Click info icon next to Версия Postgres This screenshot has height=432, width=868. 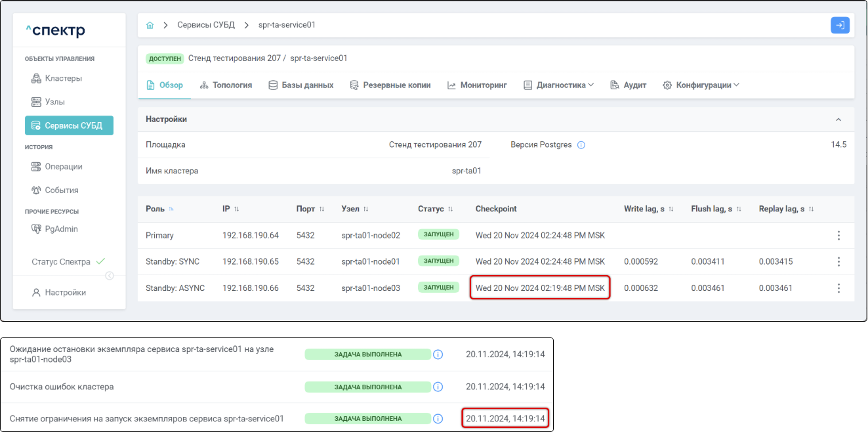[x=581, y=145]
